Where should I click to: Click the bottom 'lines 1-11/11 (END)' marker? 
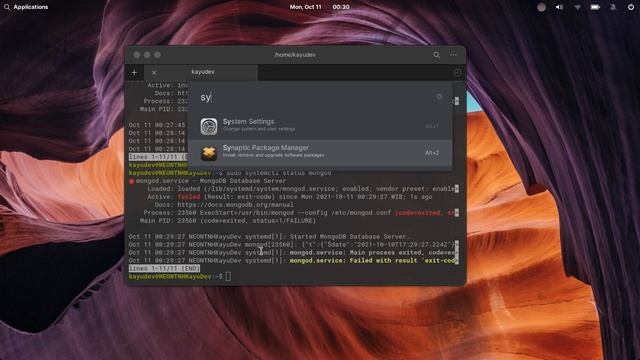[x=164, y=269]
